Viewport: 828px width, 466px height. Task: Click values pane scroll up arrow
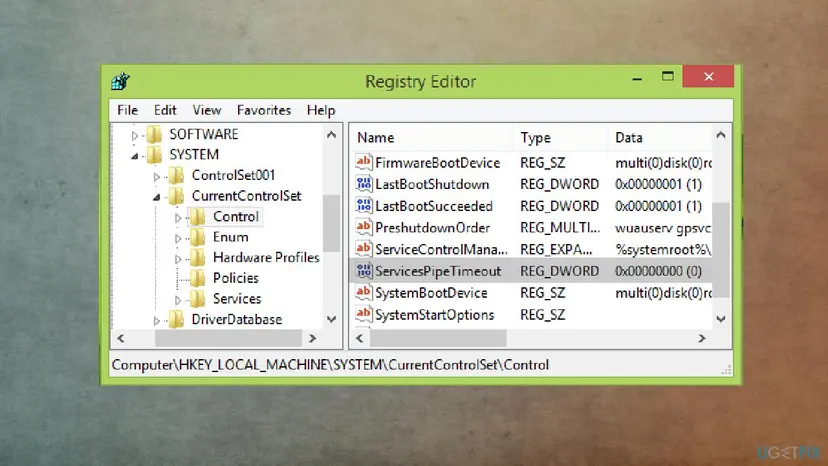721,135
